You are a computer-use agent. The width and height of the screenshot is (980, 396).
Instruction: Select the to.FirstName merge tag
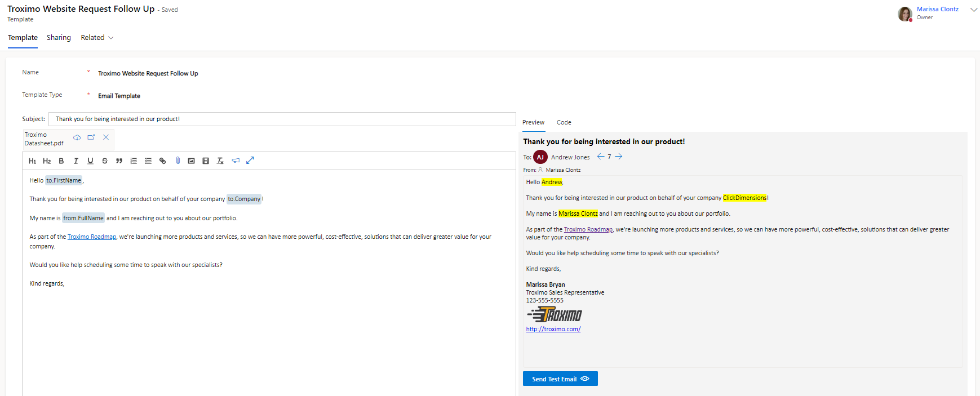[64, 180]
